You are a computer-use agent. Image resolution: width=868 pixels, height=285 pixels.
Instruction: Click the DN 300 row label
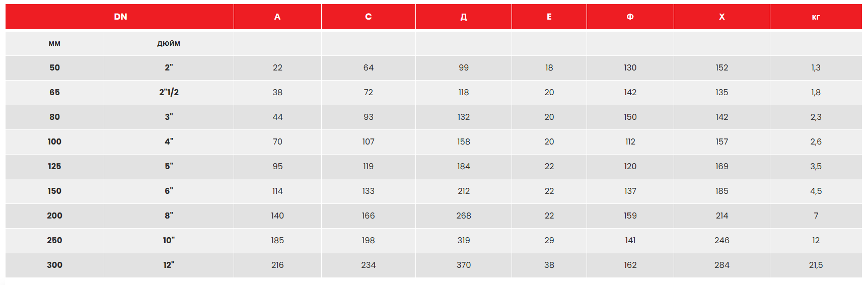(x=54, y=265)
